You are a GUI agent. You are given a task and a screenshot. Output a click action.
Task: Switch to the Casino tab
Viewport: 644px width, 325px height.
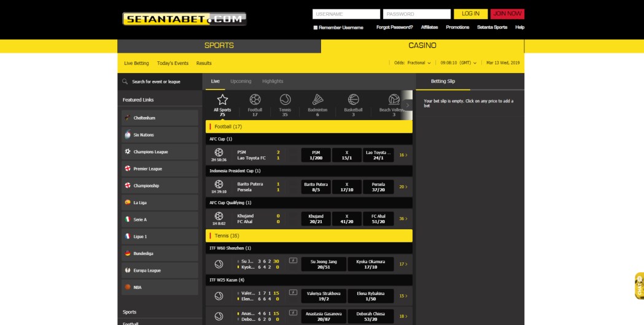coord(422,45)
